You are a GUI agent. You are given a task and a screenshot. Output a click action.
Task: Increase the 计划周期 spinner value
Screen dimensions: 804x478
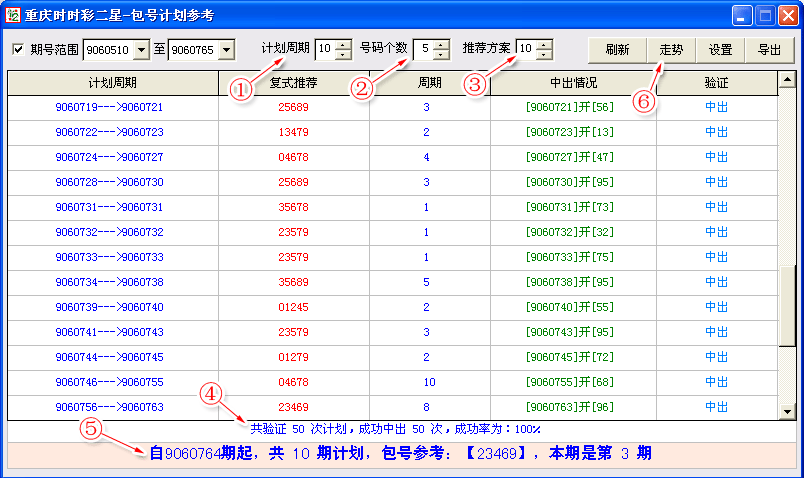coord(343,45)
